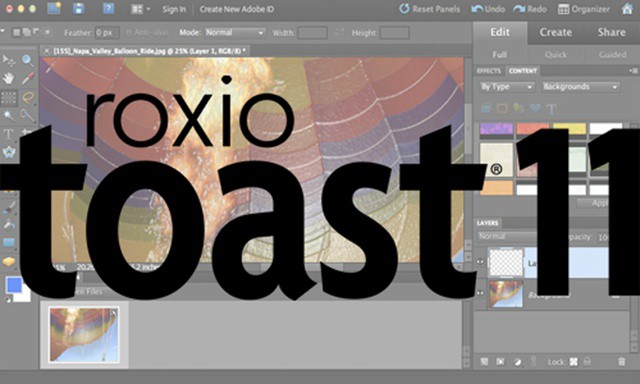Click Sign In

[174, 9]
